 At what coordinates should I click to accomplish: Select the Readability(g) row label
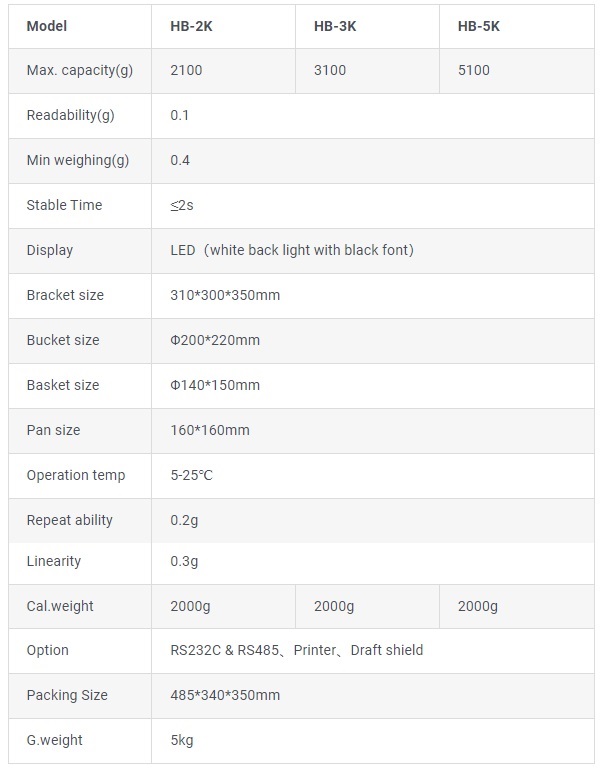pyautogui.click(x=70, y=115)
